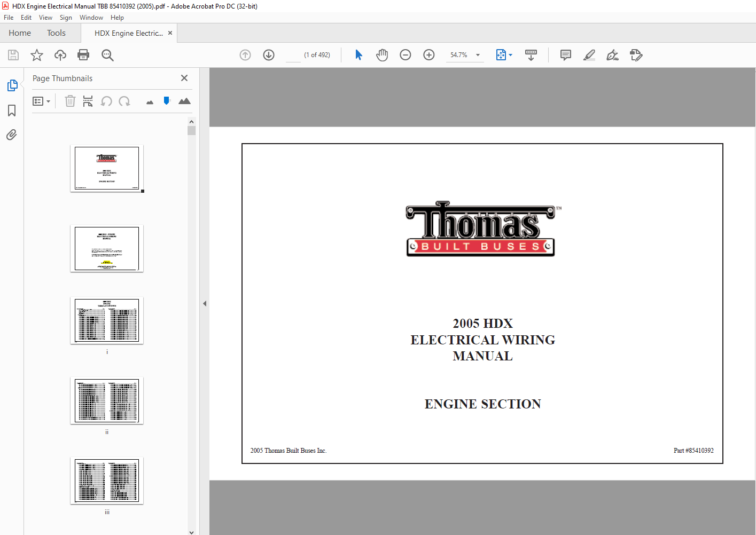Open the Edit menu
The width and height of the screenshot is (756, 535).
pyautogui.click(x=26, y=18)
